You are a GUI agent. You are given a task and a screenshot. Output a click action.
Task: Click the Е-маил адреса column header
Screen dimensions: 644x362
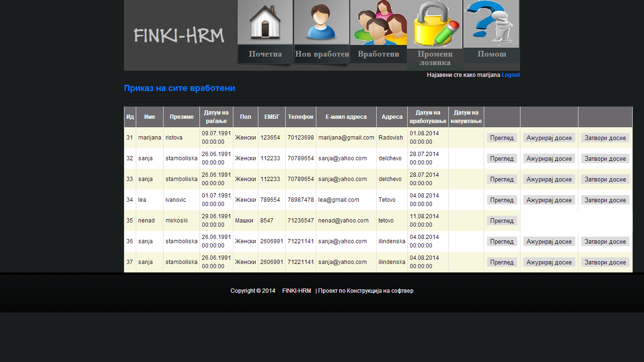tap(346, 117)
